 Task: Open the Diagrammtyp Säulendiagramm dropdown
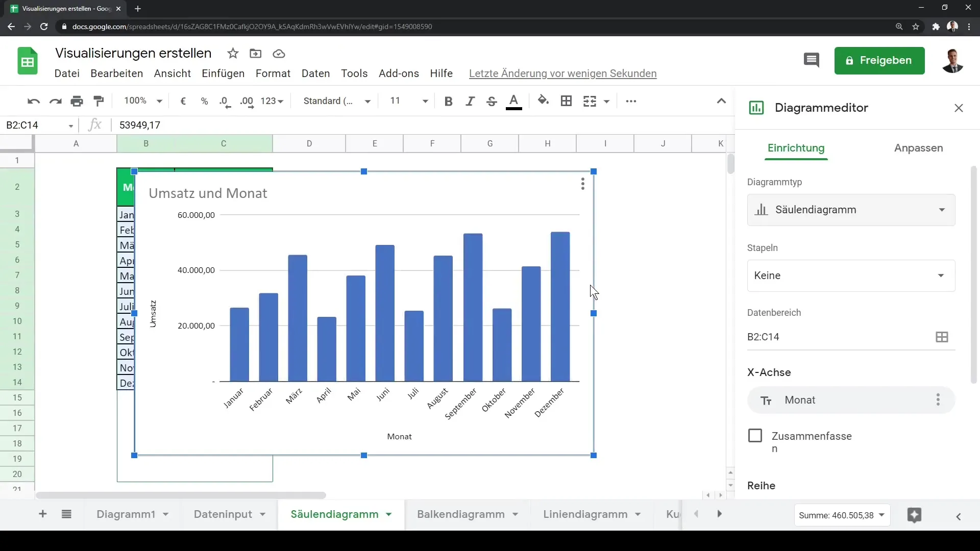851,210
